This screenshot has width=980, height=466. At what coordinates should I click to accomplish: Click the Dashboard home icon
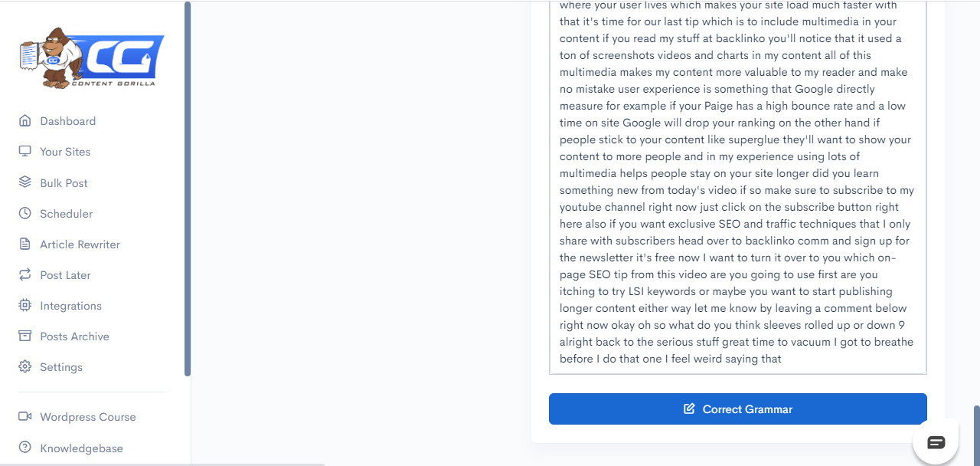[x=25, y=121]
